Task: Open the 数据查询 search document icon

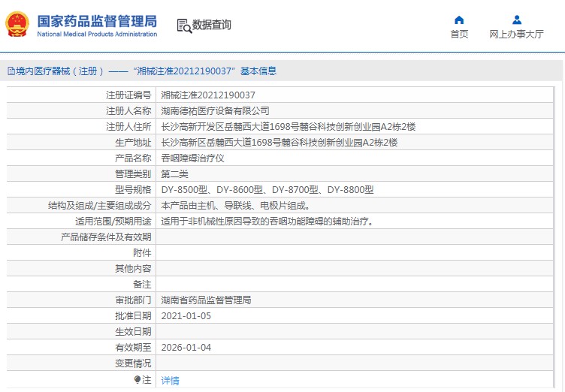Action: [x=184, y=26]
